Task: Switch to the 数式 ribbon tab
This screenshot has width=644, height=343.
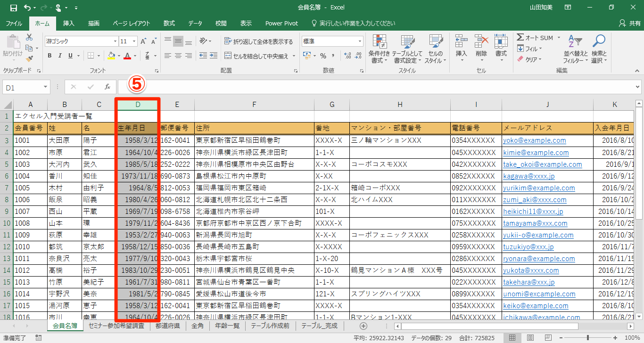Action: (x=169, y=23)
